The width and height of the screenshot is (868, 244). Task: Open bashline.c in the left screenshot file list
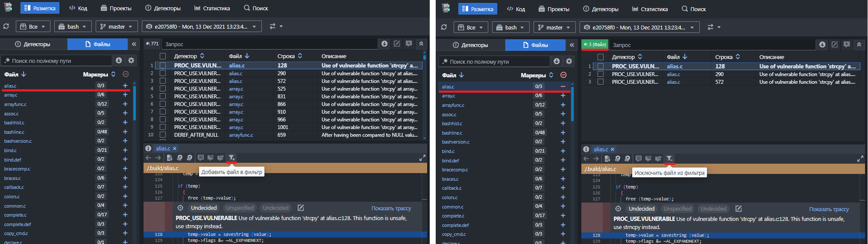15,132
